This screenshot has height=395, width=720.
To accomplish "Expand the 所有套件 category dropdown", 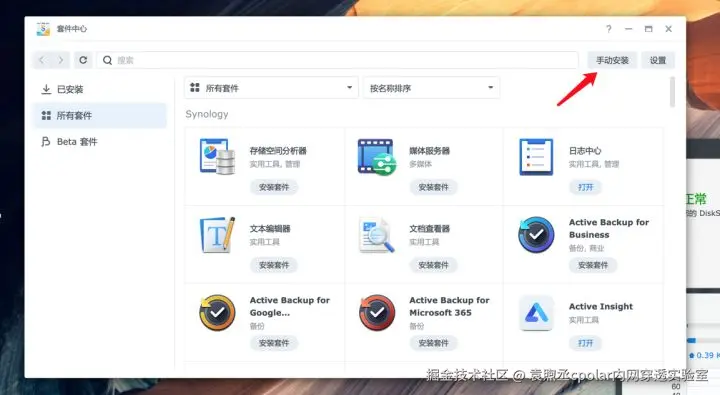I will point(271,88).
